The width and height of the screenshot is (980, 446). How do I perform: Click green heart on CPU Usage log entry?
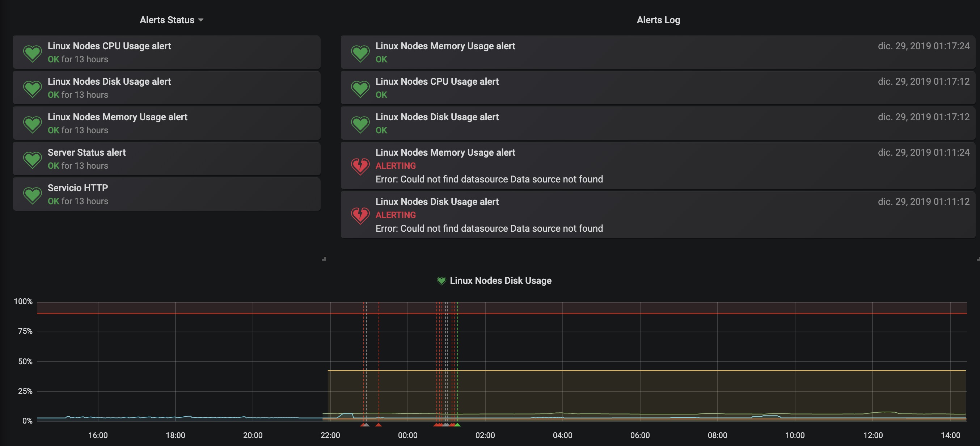pos(360,88)
